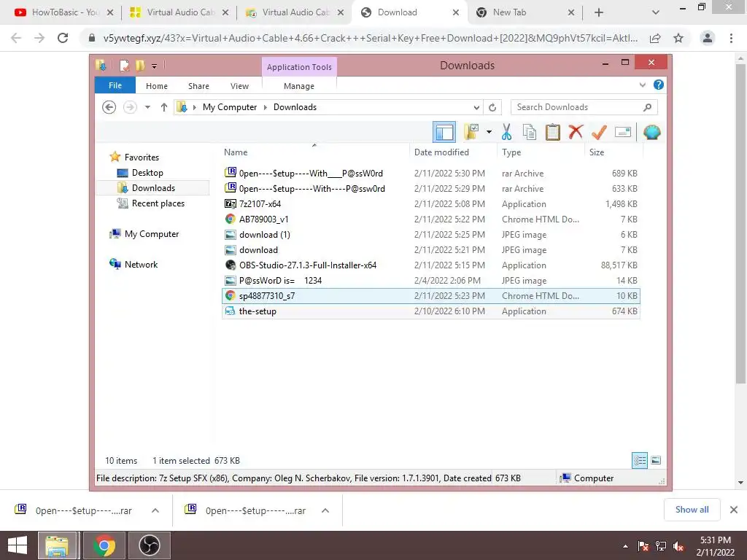Click the Rename icon in toolbar
This screenshot has height=560, width=747.
pyautogui.click(x=623, y=132)
